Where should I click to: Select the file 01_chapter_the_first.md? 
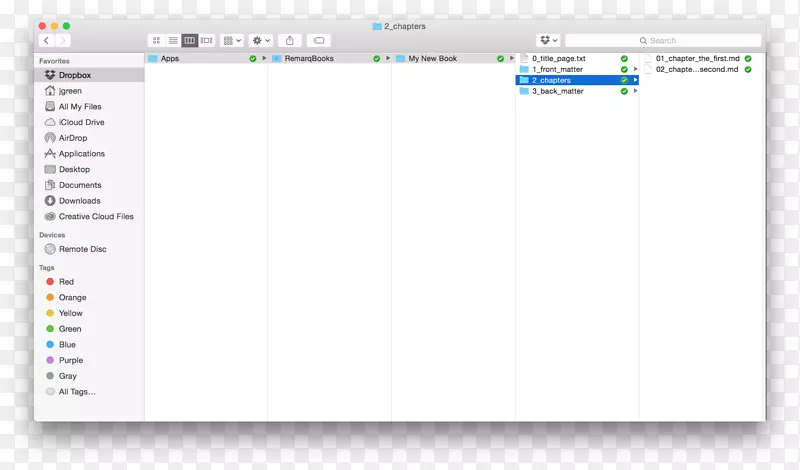pyautogui.click(x=696, y=59)
